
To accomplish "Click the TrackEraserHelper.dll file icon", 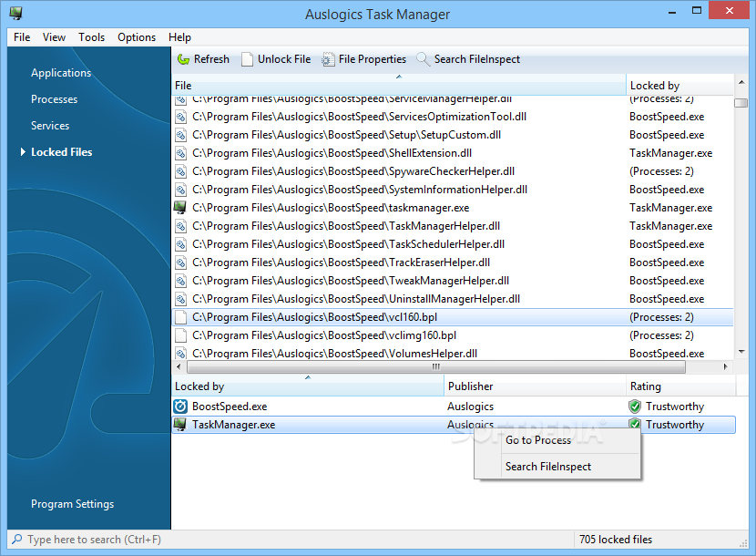I will click(181, 263).
